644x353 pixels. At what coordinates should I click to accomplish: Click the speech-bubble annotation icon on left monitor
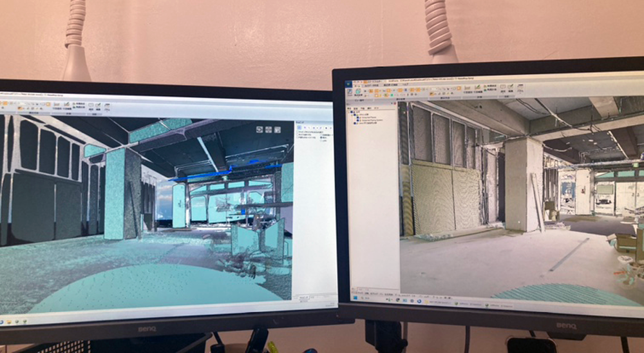pyautogui.click(x=91, y=105)
